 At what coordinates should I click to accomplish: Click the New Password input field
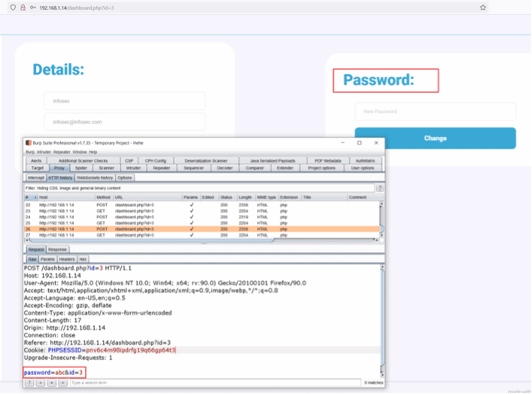[435, 111]
